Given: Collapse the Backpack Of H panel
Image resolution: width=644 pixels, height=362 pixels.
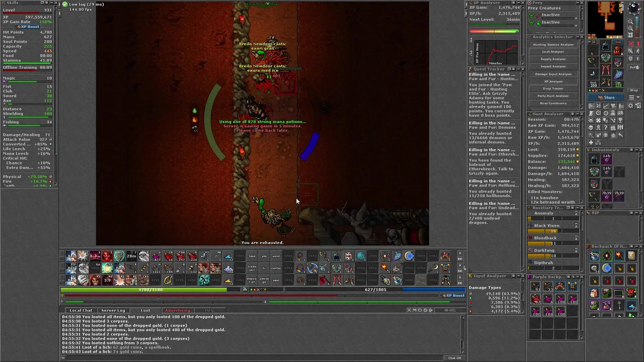Looking at the screenshot, I should coord(637,246).
